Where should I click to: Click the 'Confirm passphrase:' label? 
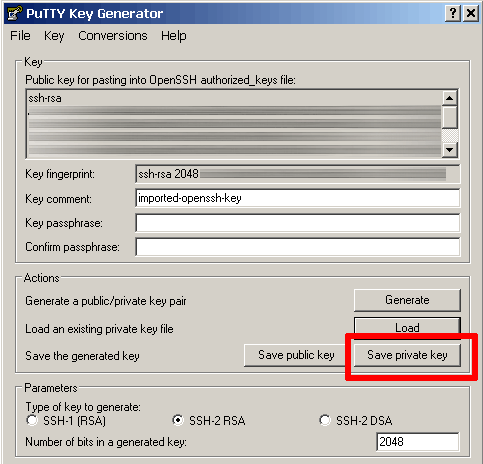pos(72,247)
